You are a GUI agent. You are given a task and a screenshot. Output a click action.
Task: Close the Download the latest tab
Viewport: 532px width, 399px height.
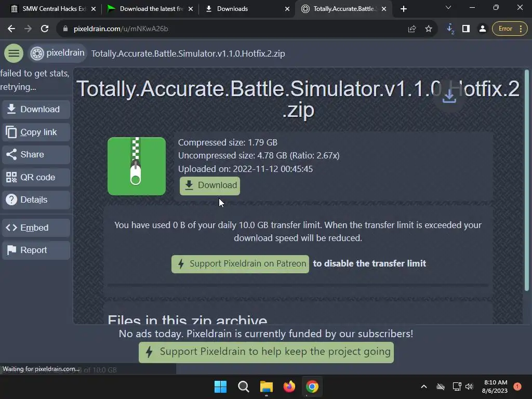191,9
